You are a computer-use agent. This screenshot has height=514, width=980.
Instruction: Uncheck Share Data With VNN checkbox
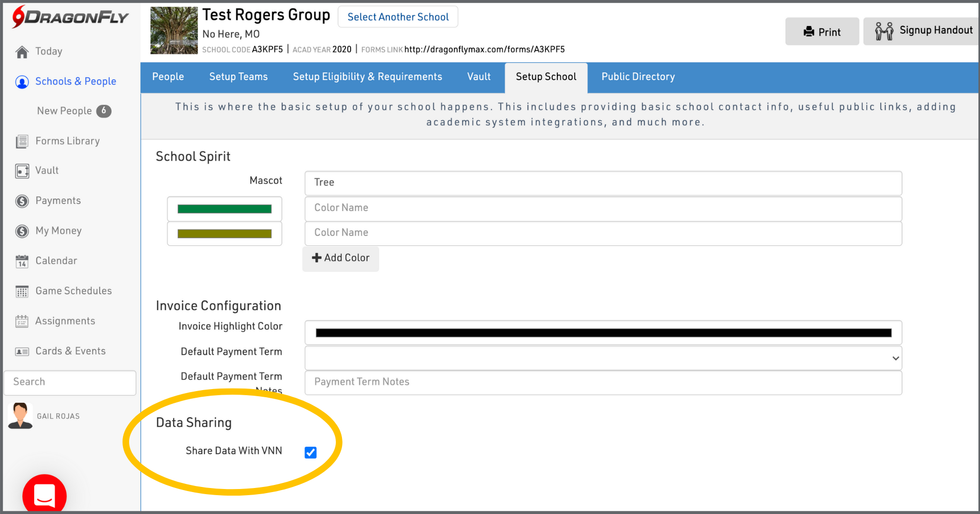pyautogui.click(x=310, y=452)
